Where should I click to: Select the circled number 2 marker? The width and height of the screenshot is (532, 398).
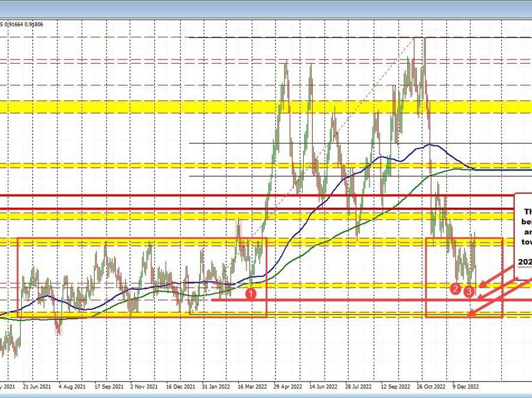pyautogui.click(x=456, y=289)
